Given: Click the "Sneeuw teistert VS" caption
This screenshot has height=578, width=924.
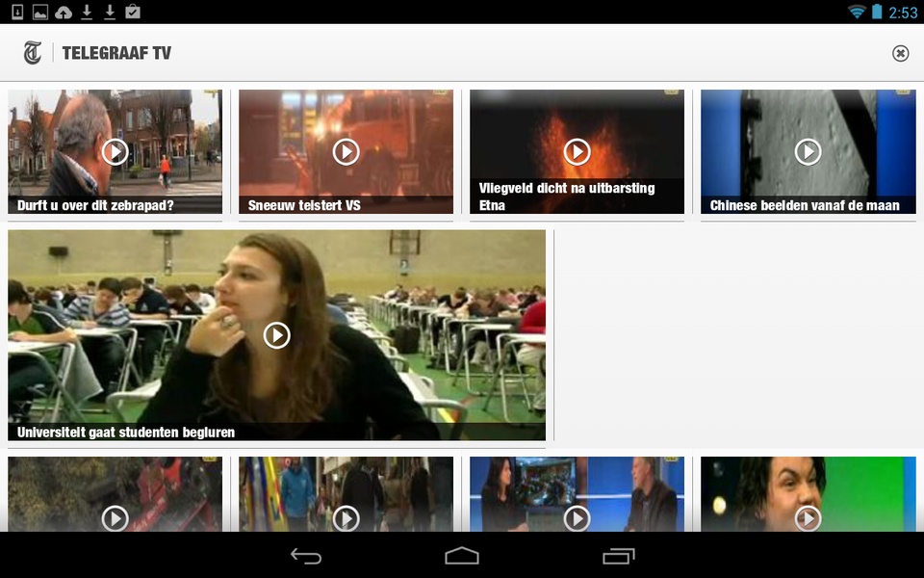Looking at the screenshot, I should [304, 205].
